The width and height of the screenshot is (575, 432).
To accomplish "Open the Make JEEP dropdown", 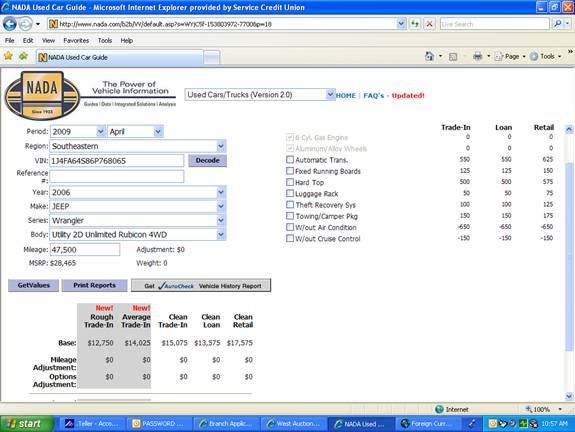I will coord(221,206).
